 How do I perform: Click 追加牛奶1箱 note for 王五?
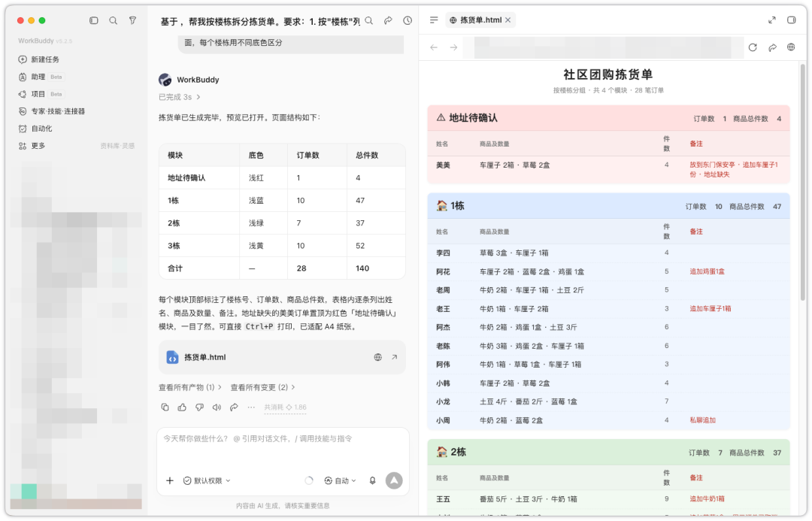(707, 499)
